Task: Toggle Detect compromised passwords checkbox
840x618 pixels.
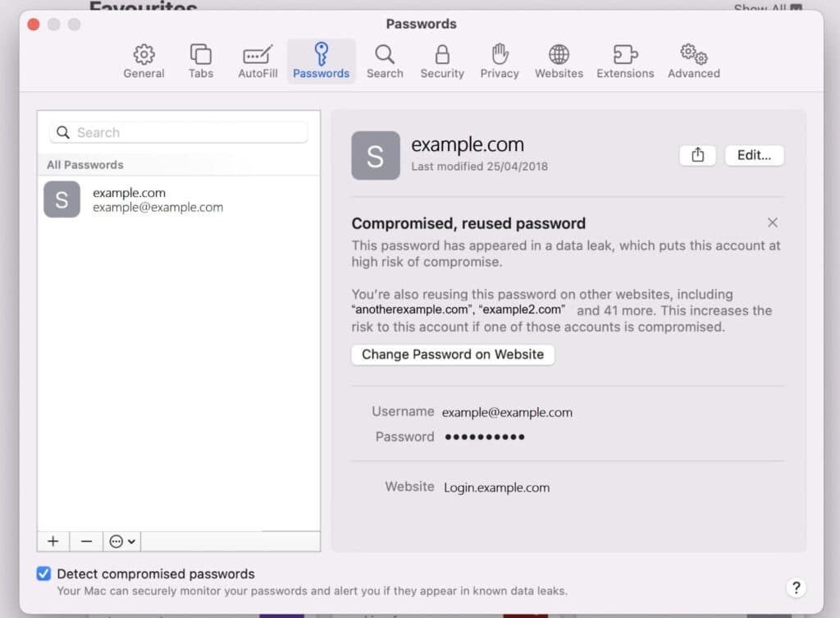Action: [43, 574]
